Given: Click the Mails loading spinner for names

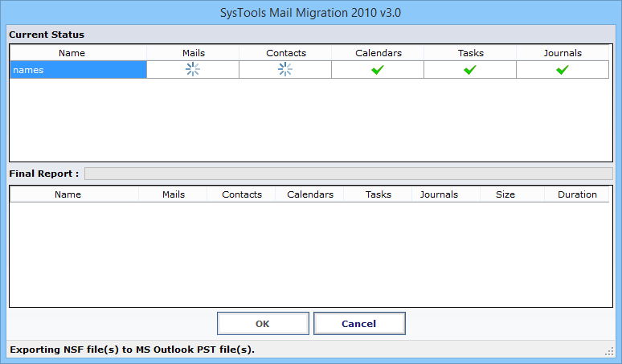Looking at the screenshot, I should [x=193, y=69].
